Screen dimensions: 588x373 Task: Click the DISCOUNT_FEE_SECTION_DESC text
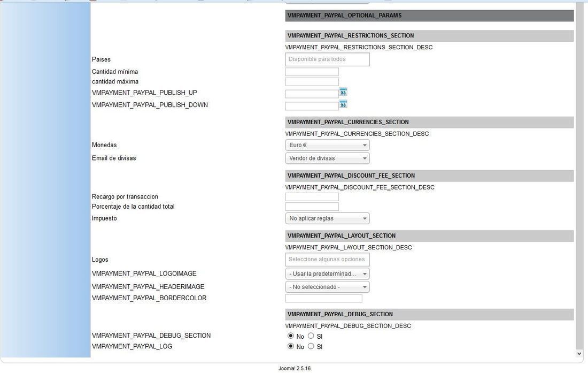coord(360,187)
